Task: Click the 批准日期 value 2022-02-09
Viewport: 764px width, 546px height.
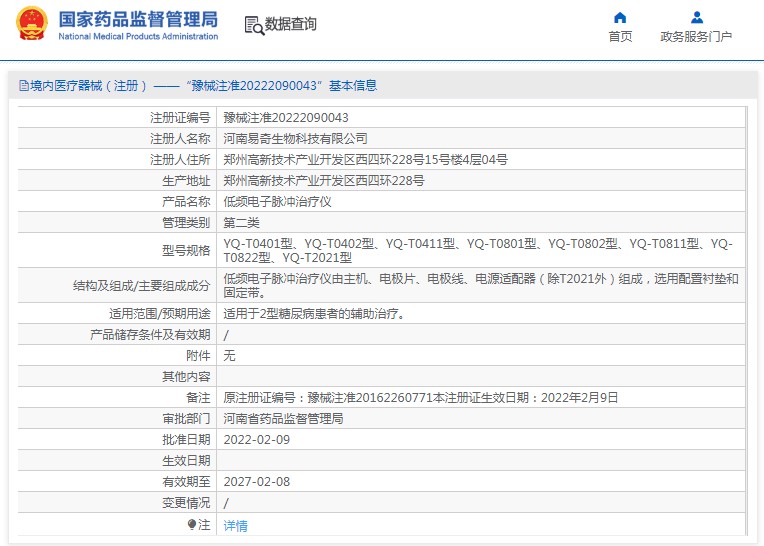Action: coord(257,440)
